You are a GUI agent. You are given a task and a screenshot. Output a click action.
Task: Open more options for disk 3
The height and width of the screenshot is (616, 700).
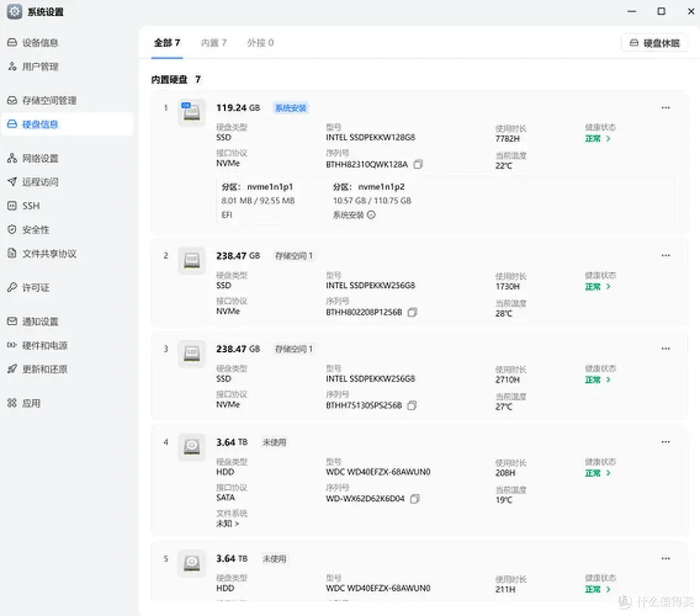(x=666, y=349)
